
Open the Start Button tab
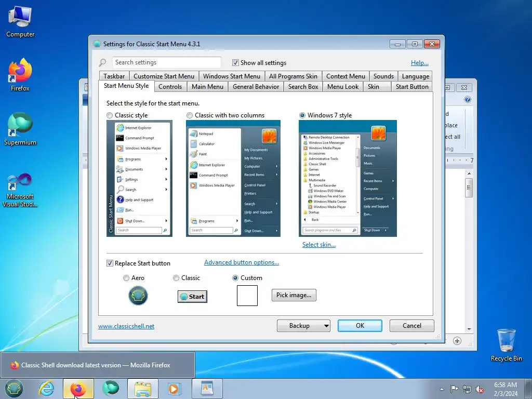[412, 87]
